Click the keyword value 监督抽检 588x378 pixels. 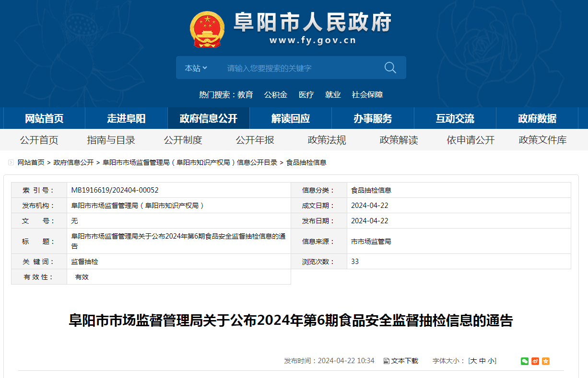[85, 262]
